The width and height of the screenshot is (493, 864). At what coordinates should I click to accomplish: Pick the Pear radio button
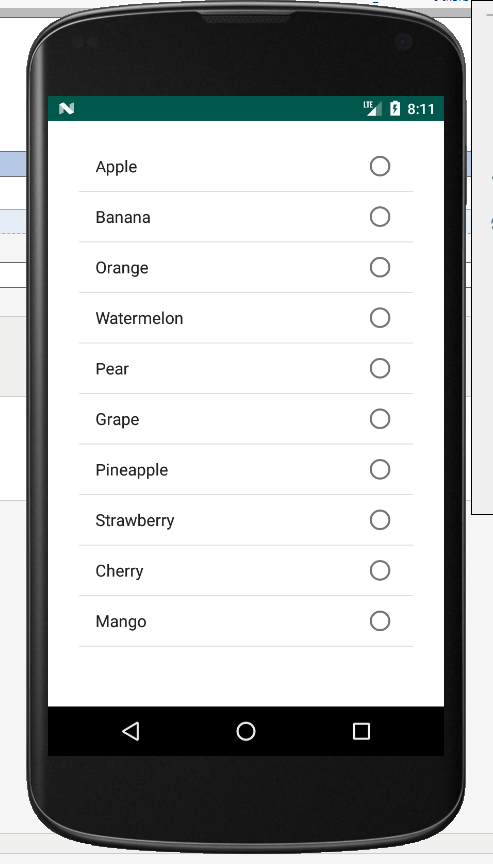[x=380, y=368]
